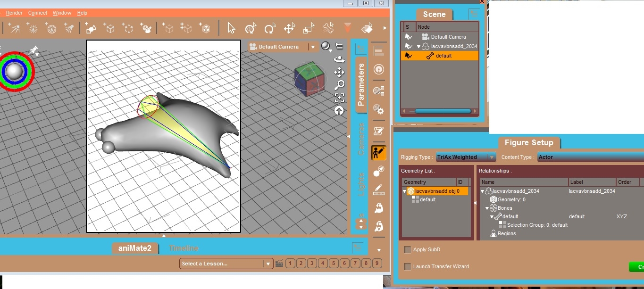
Task: Open the Select a Lesson combo box
Action: pyautogui.click(x=226, y=264)
